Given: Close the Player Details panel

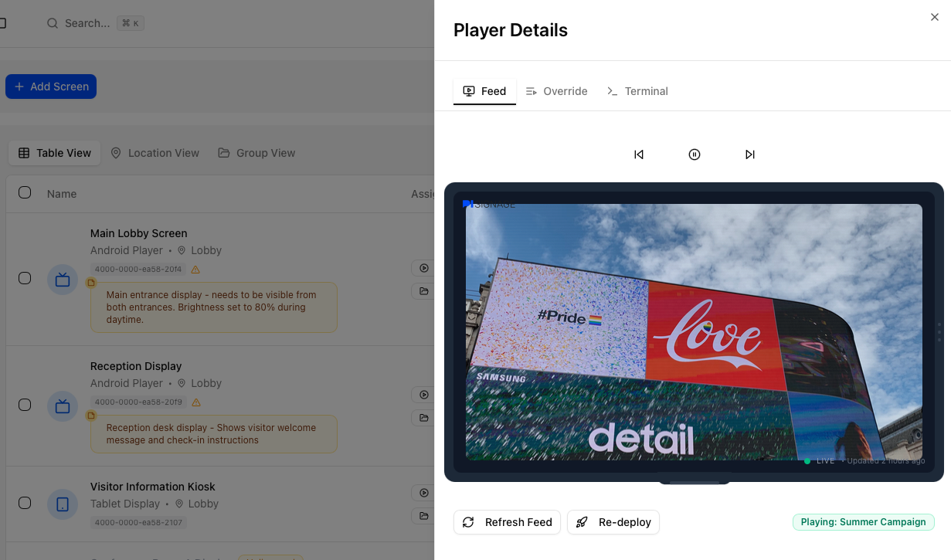Looking at the screenshot, I should (x=935, y=17).
